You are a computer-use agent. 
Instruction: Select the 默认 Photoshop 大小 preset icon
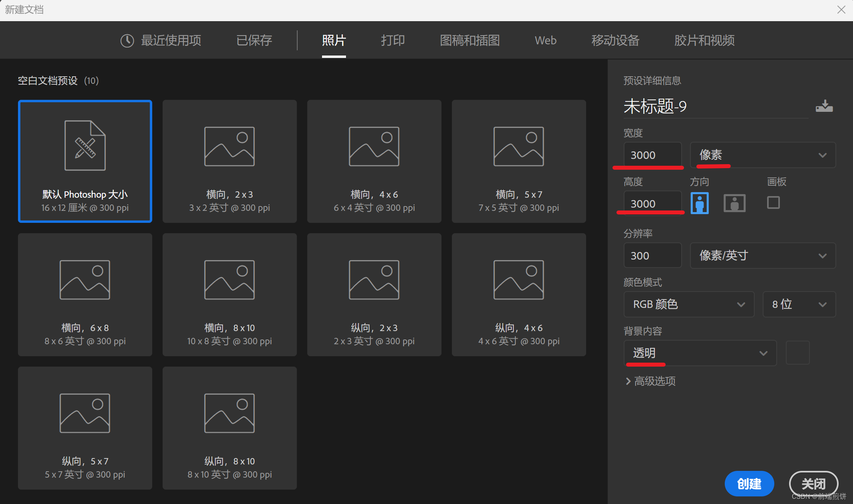85,146
